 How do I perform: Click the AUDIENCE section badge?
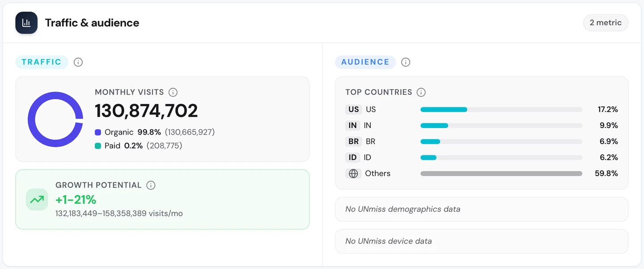pos(365,62)
